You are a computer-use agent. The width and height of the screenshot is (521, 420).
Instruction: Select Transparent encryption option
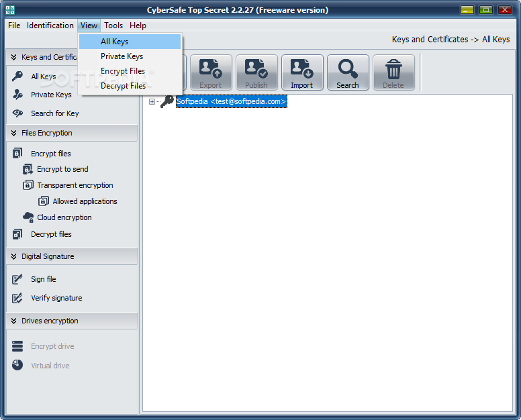(x=75, y=185)
